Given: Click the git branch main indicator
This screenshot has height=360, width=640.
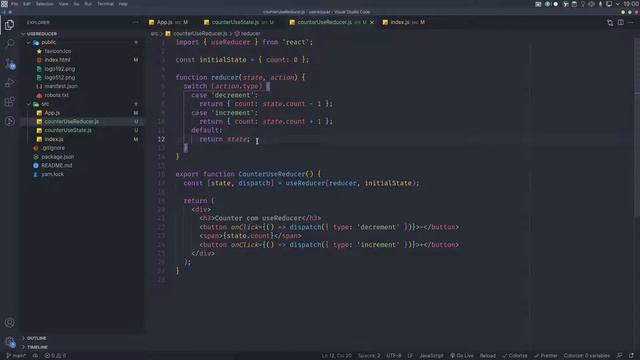Looking at the screenshot, I should (x=16, y=356).
